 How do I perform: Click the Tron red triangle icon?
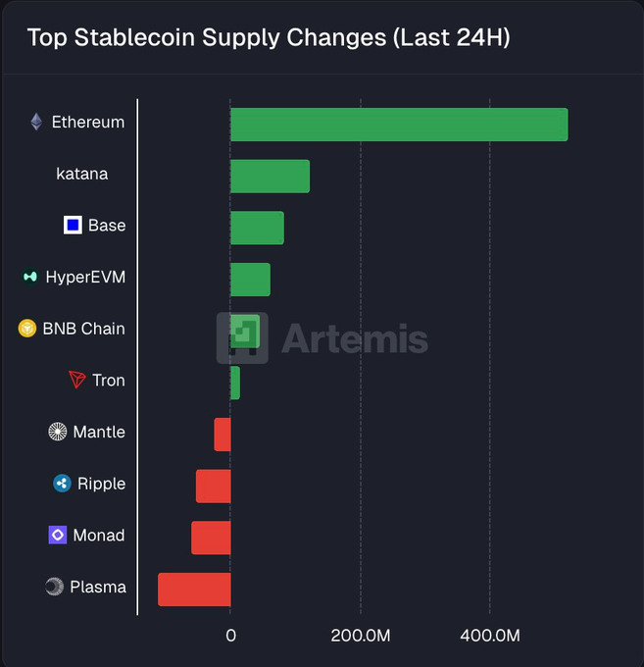(x=77, y=381)
